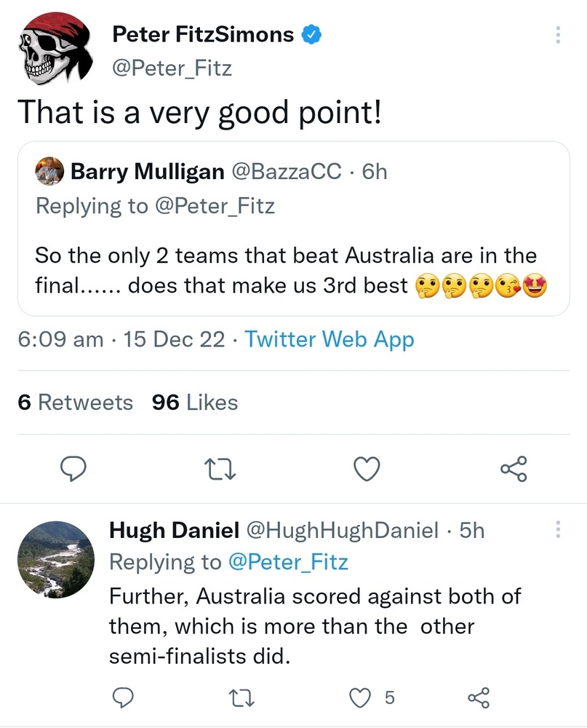This screenshot has height=728, width=587.
Task: Open Barry Mulligan's small avatar in quote
Action: (x=49, y=172)
